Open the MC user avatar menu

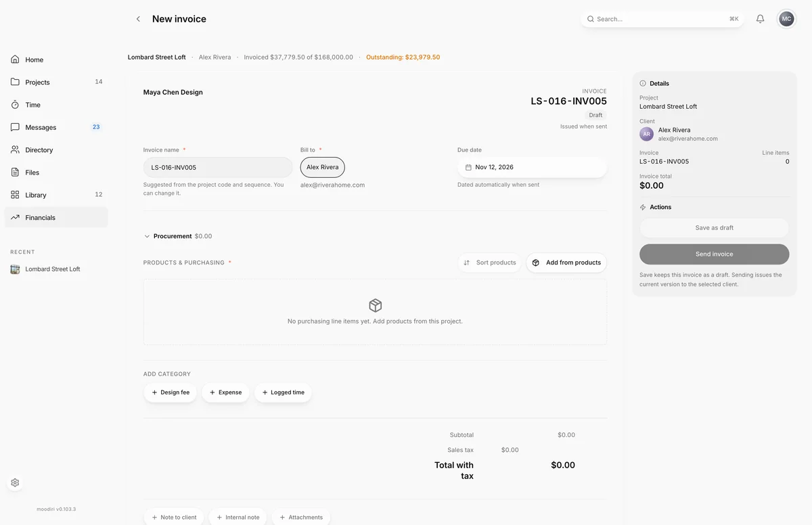[786, 19]
